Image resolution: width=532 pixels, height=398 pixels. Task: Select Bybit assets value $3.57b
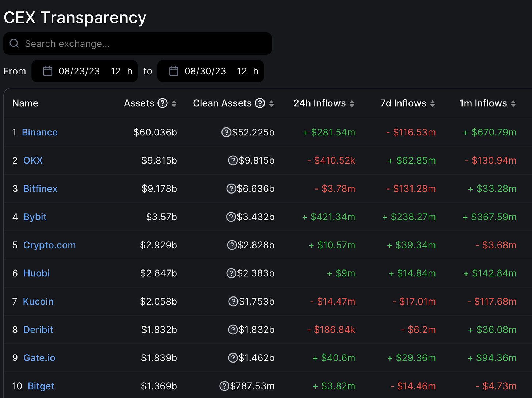(161, 217)
